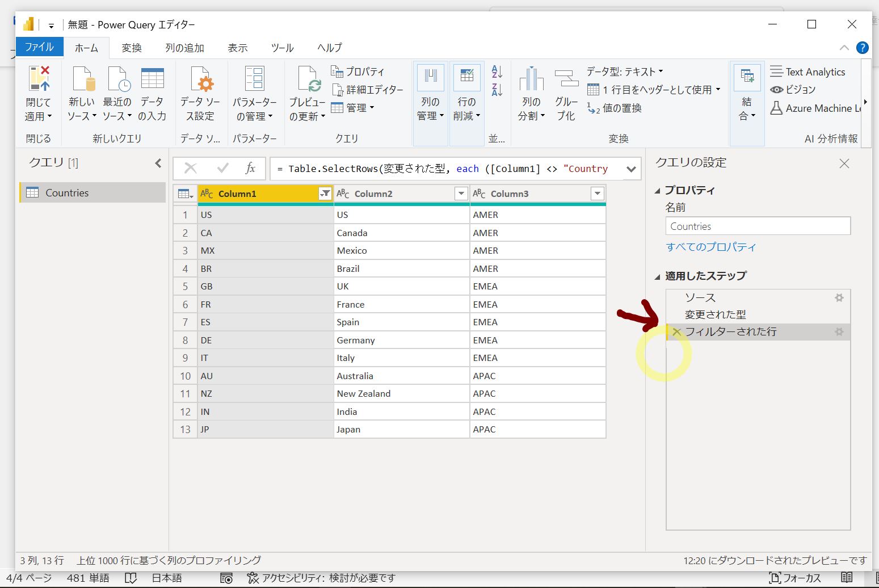Viewport: 879px width, 588px height.
Task: Open the New Source icon
Action: pos(83,78)
